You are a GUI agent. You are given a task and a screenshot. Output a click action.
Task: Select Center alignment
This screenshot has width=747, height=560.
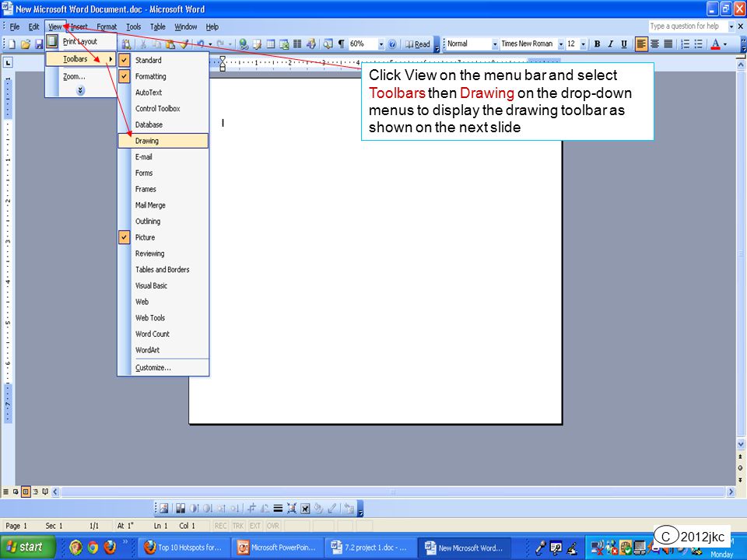655,44
